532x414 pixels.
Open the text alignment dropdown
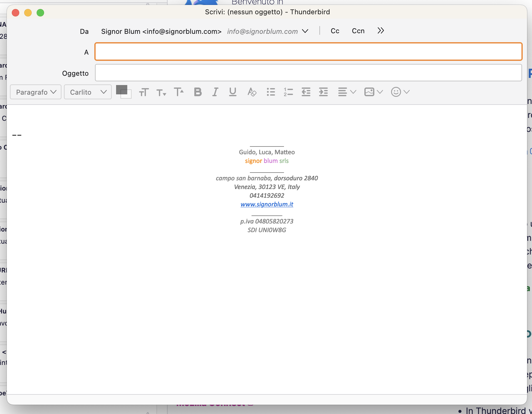(x=347, y=92)
